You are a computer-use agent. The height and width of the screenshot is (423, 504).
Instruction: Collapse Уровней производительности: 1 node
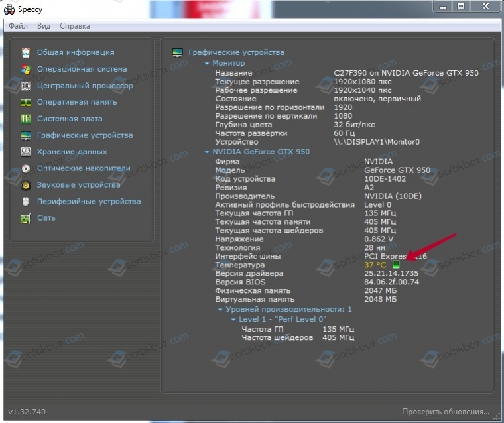[x=220, y=310]
